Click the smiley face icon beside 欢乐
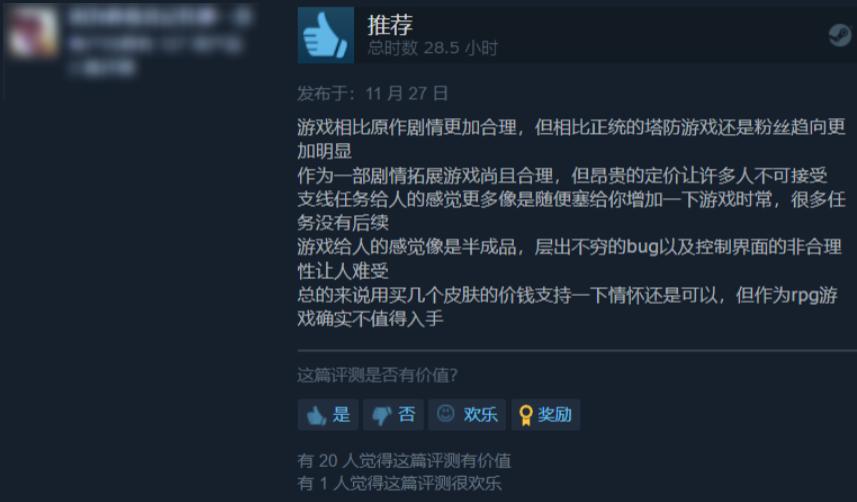This screenshot has width=857, height=502. [x=445, y=413]
